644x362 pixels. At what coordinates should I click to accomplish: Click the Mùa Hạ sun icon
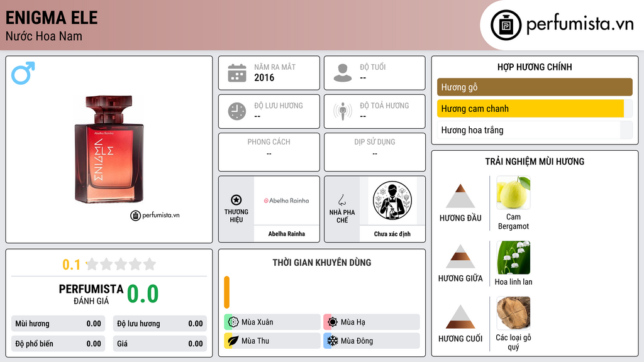point(333,322)
